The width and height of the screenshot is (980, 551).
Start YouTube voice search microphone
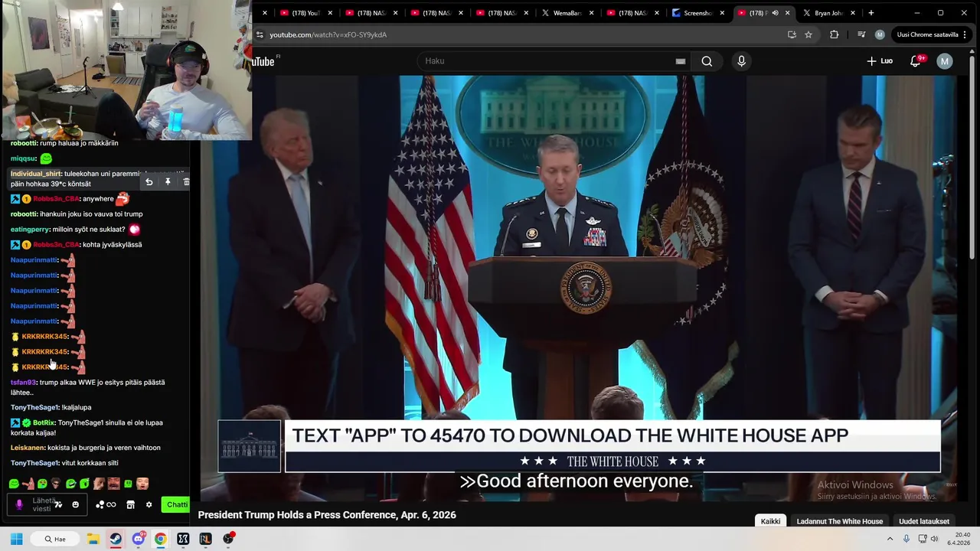741,61
